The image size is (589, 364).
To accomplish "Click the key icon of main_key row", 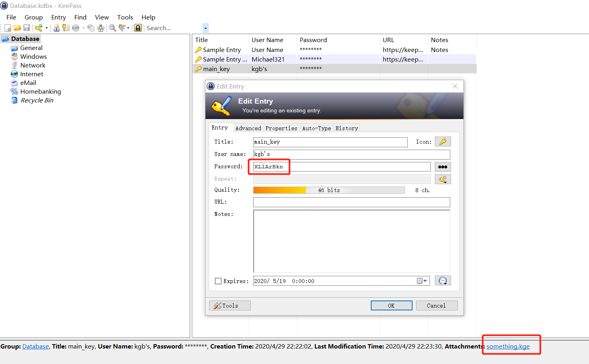I will (x=198, y=69).
